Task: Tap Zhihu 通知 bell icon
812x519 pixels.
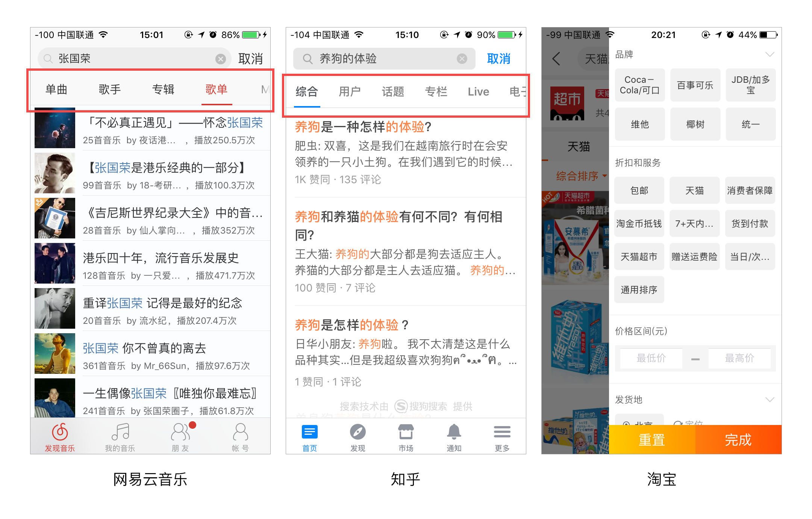Action: pyautogui.click(x=454, y=432)
